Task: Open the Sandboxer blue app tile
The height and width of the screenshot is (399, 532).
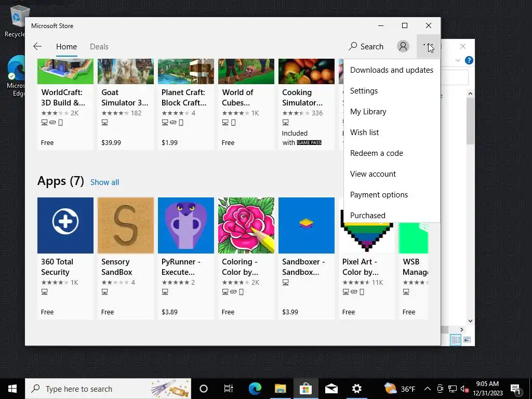Action: point(307,225)
